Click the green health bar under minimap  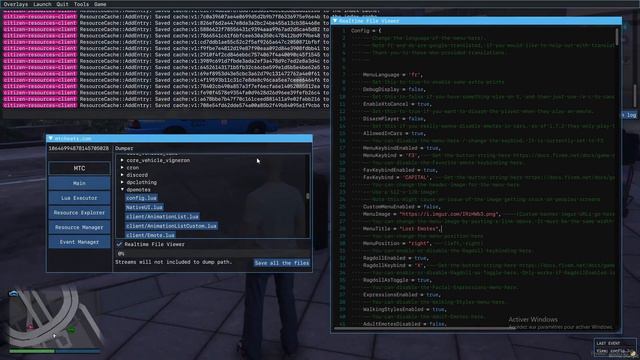32,351
